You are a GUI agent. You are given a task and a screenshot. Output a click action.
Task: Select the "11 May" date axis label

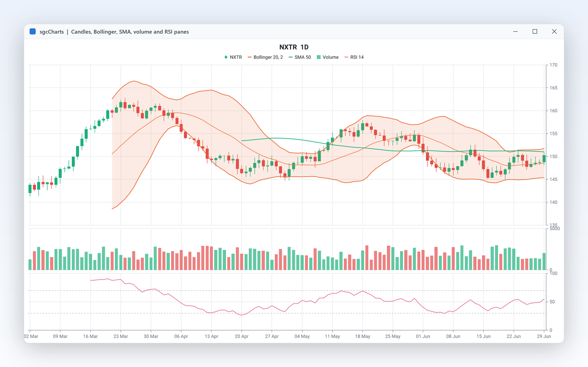(x=332, y=337)
